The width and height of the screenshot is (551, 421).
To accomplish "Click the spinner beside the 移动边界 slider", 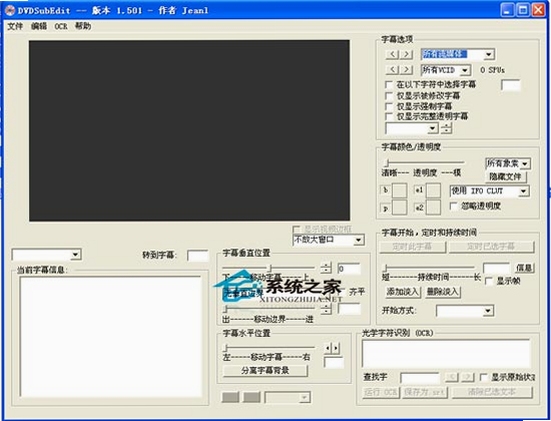I will (x=326, y=309).
